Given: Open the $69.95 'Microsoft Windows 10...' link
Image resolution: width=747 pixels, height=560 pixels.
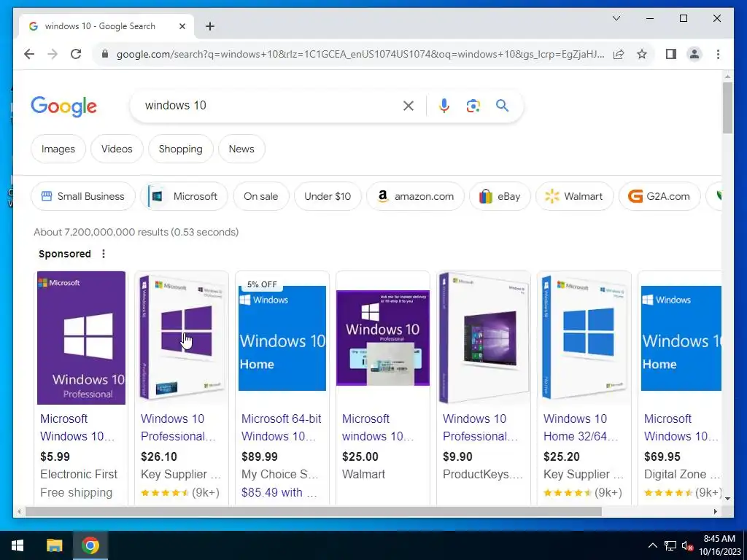Looking at the screenshot, I should pyautogui.click(x=681, y=427).
